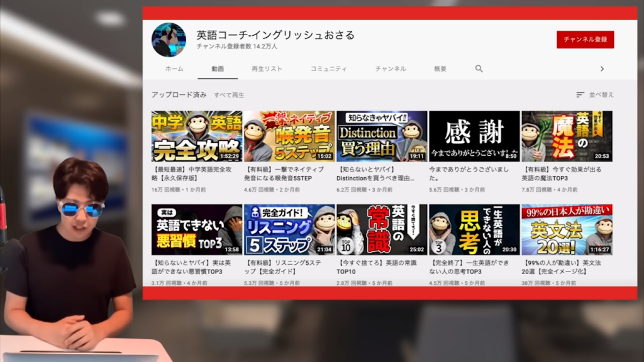Screen dimensions: 644x362
Task: Open title 【有料級】リスニング5ステップ【完全ガイド】
Action: pyautogui.click(x=283, y=267)
